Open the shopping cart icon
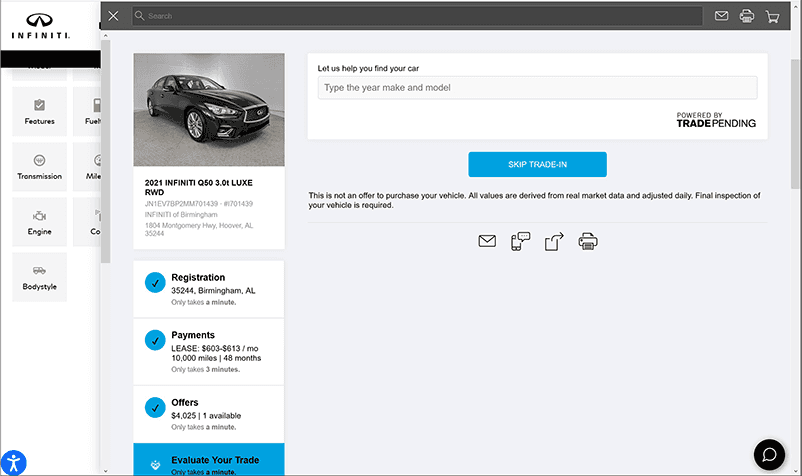This screenshot has height=476, width=802. (x=772, y=17)
